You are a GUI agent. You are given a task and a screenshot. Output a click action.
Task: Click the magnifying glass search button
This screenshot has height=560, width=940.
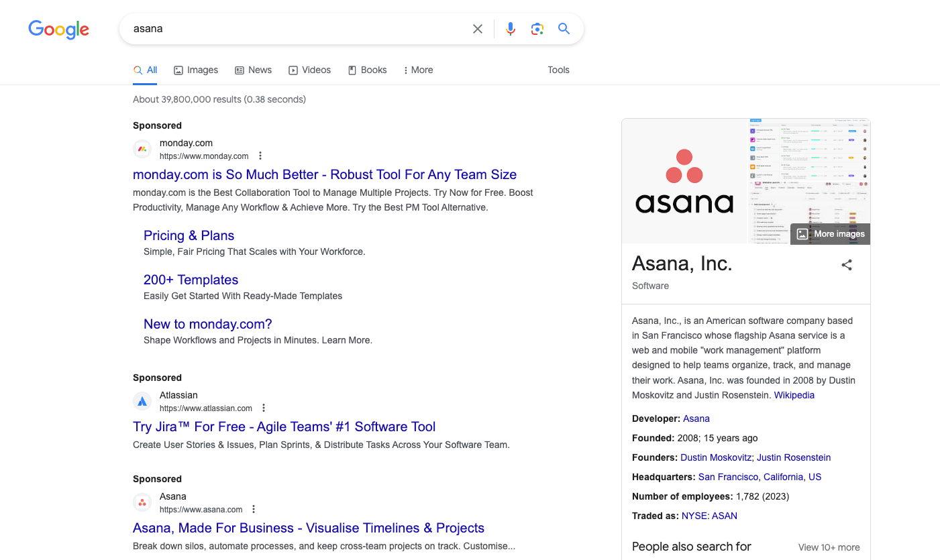(564, 29)
